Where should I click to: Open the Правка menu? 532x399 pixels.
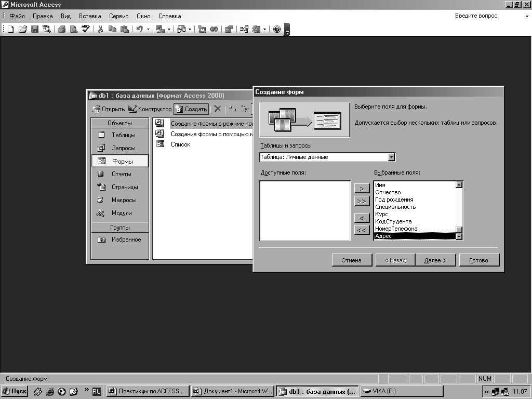pyautogui.click(x=43, y=16)
